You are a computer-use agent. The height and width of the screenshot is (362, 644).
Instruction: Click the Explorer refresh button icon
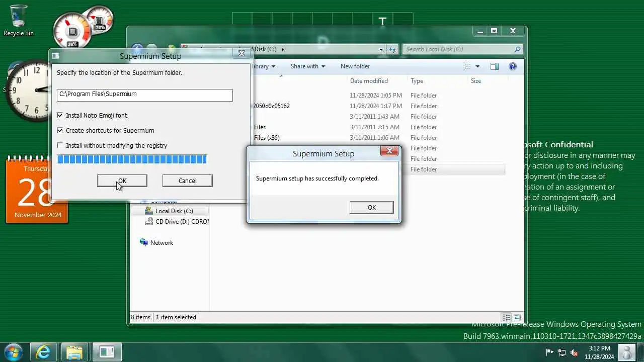point(393,49)
